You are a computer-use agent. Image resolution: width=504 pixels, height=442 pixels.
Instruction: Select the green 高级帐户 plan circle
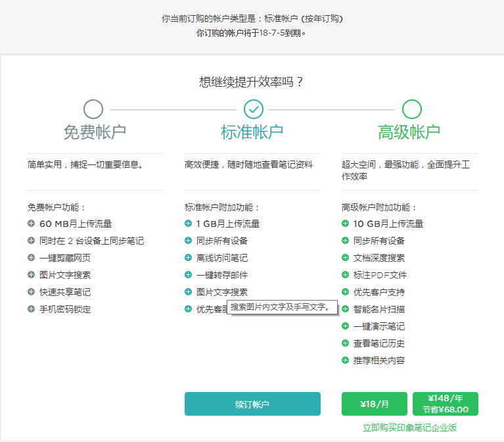pos(411,109)
